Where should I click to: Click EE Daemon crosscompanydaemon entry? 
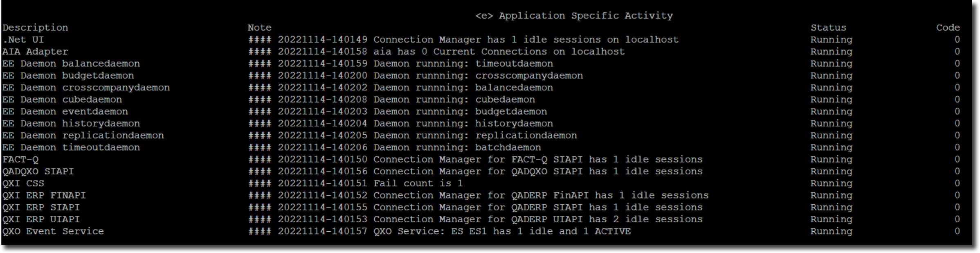point(86,88)
